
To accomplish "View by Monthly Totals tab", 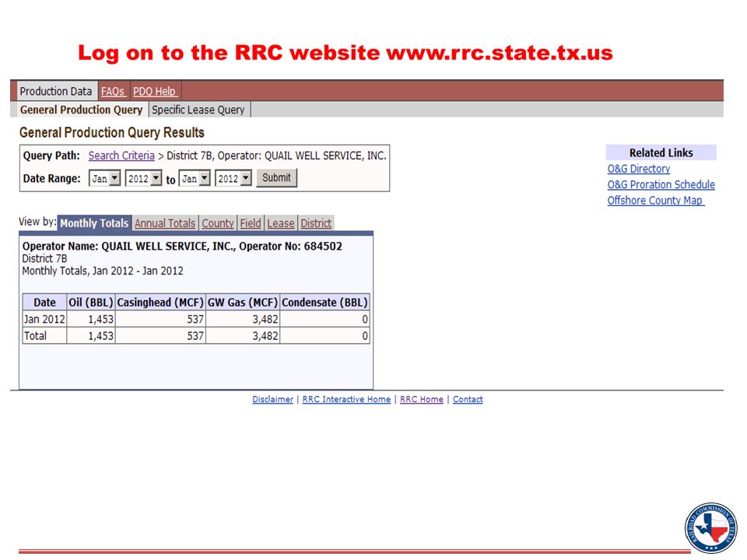I will point(94,223).
